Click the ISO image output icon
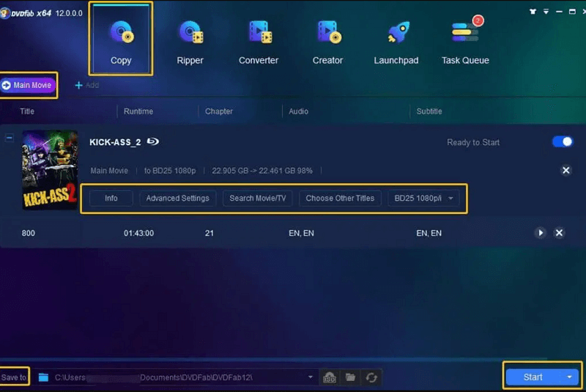This screenshot has height=392, width=586. coord(330,377)
